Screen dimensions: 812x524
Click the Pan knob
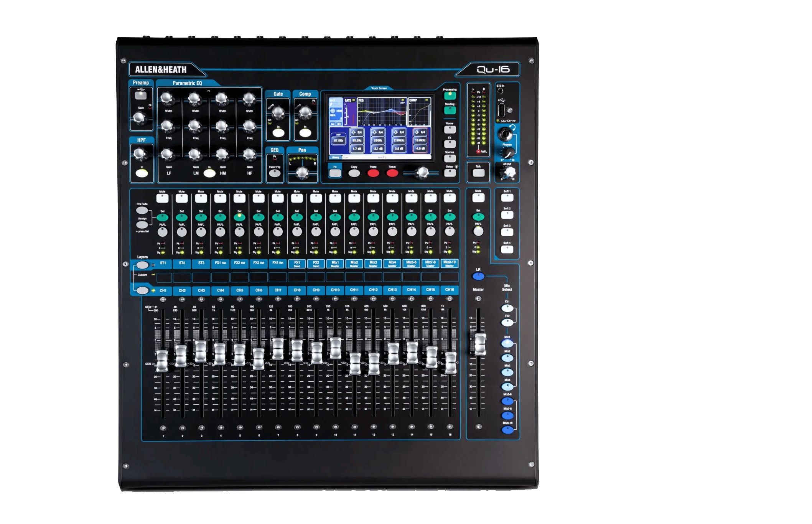coord(302,173)
